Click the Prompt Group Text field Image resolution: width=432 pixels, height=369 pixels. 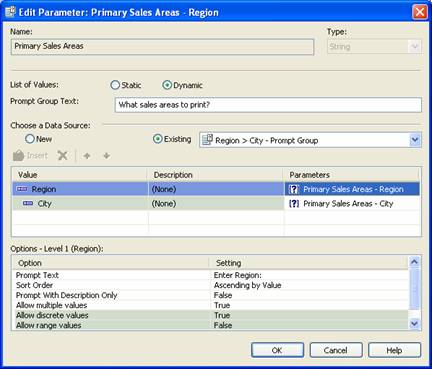point(268,105)
